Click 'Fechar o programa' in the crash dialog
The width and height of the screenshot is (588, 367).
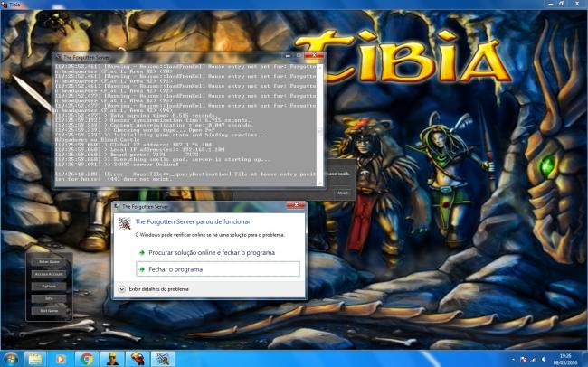218,269
